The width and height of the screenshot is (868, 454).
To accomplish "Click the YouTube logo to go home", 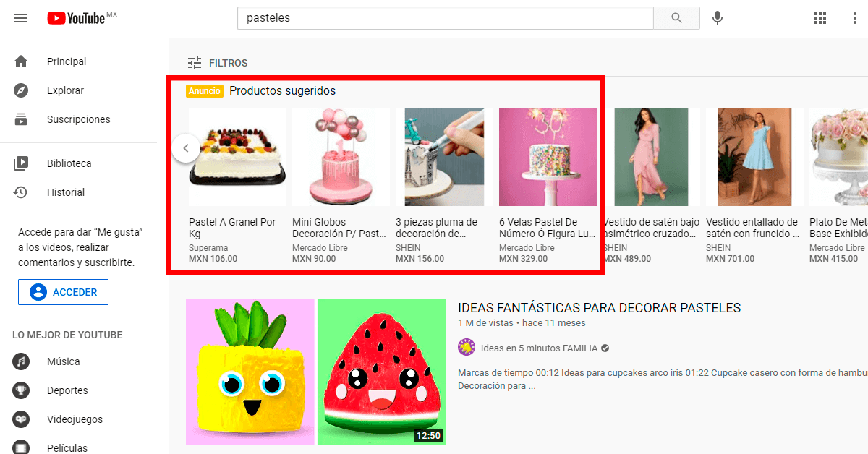I will [76, 18].
